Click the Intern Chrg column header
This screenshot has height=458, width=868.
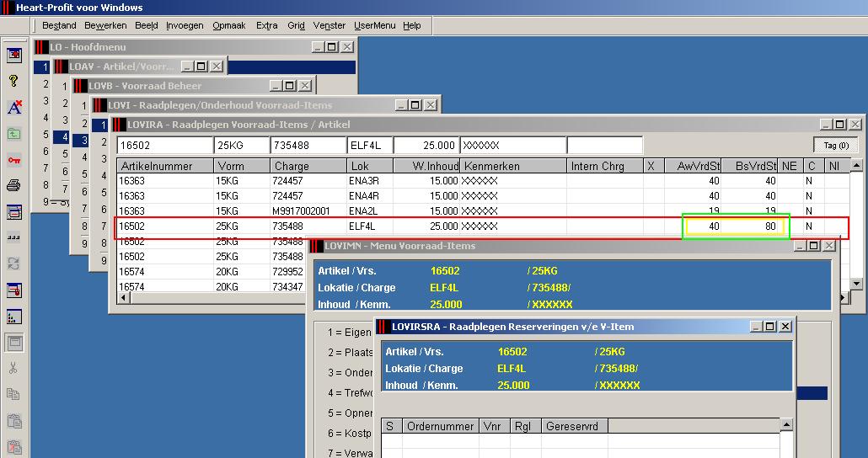point(605,166)
